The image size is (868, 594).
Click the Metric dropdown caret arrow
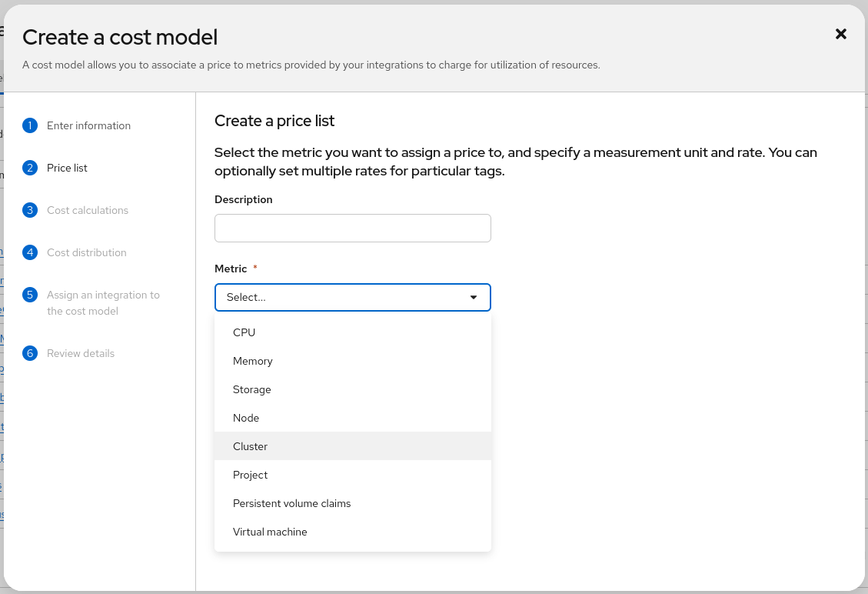474,298
